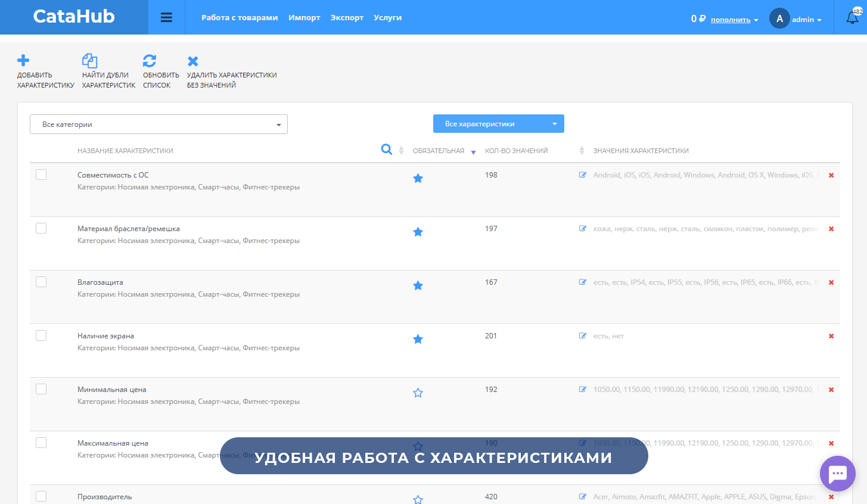Sort by Обязательная column arrow

tap(473, 153)
